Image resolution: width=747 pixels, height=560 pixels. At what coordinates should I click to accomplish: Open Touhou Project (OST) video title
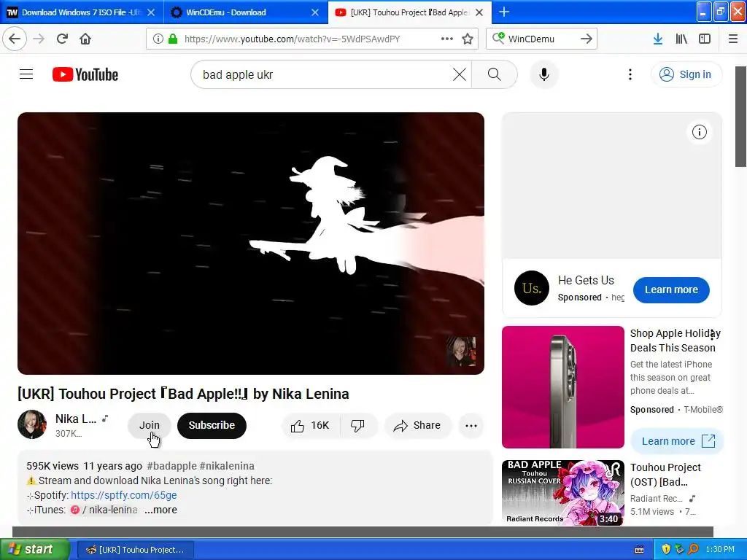pyautogui.click(x=665, y=475)
